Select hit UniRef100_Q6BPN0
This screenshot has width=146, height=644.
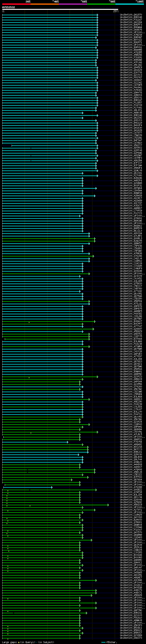coord(131,374)
